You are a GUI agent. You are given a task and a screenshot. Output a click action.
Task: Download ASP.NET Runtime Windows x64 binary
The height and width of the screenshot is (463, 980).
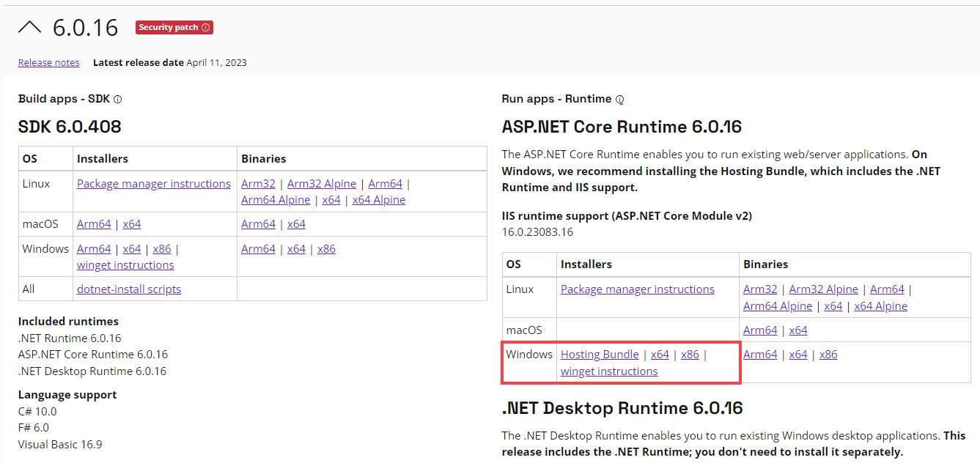[x=798, y=355]
